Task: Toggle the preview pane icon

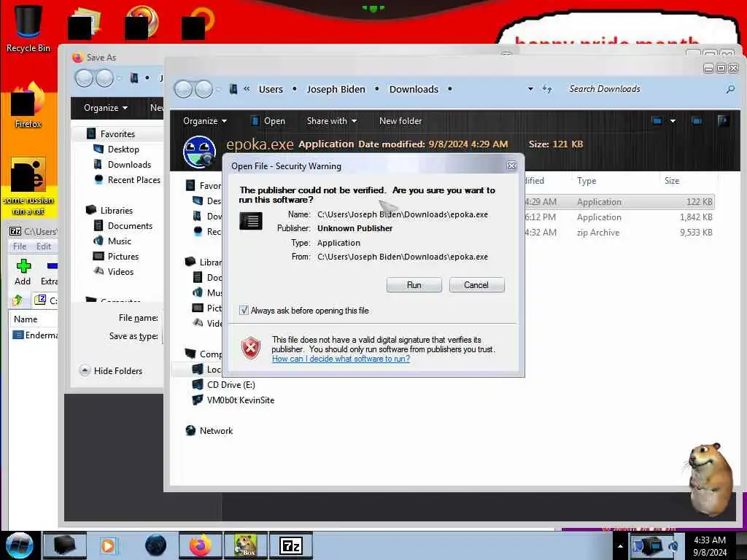Action: pyautogui.click(x=696, y=121)
